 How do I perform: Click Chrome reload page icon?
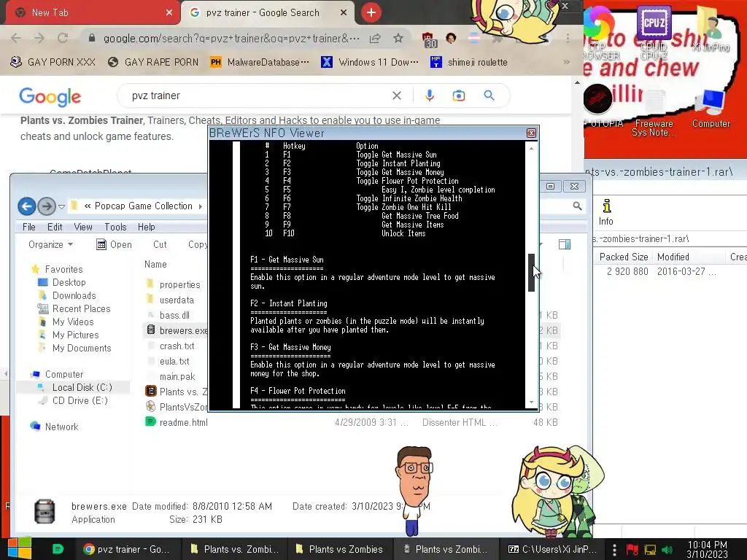click(63, 38)
